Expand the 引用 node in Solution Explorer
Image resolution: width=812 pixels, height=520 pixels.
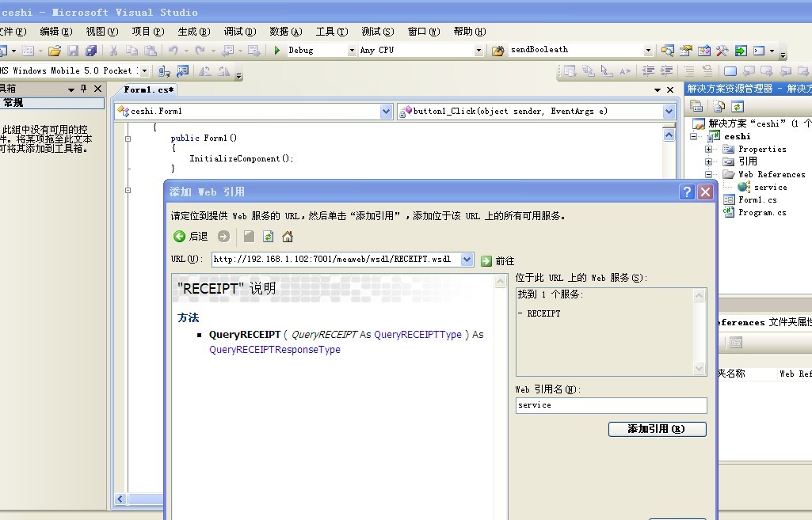point(708,162)
